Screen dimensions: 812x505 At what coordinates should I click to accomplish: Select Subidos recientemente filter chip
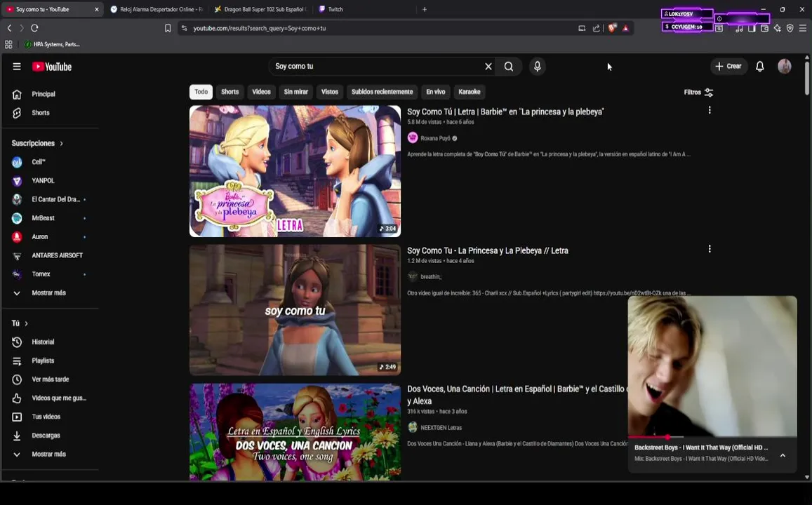[382, 92]
